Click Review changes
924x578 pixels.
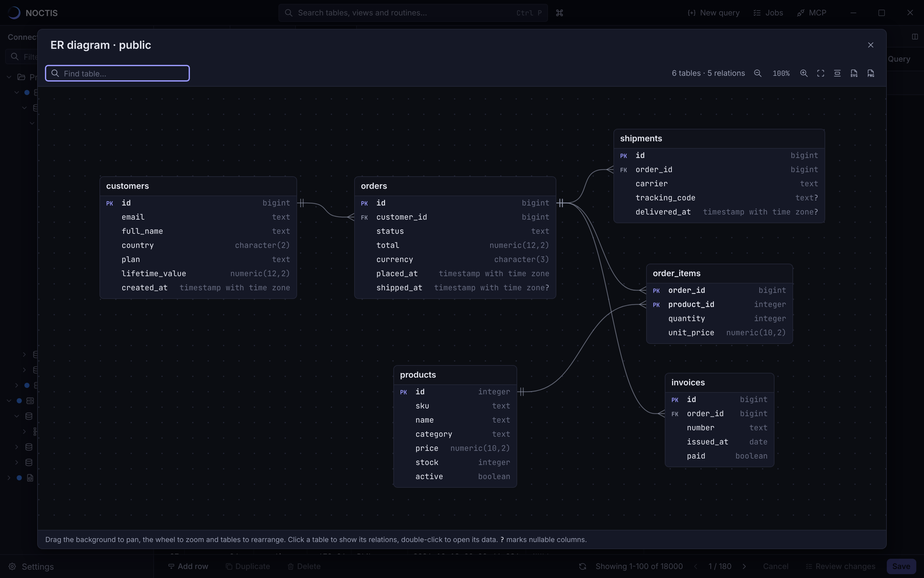click(840, 566)
